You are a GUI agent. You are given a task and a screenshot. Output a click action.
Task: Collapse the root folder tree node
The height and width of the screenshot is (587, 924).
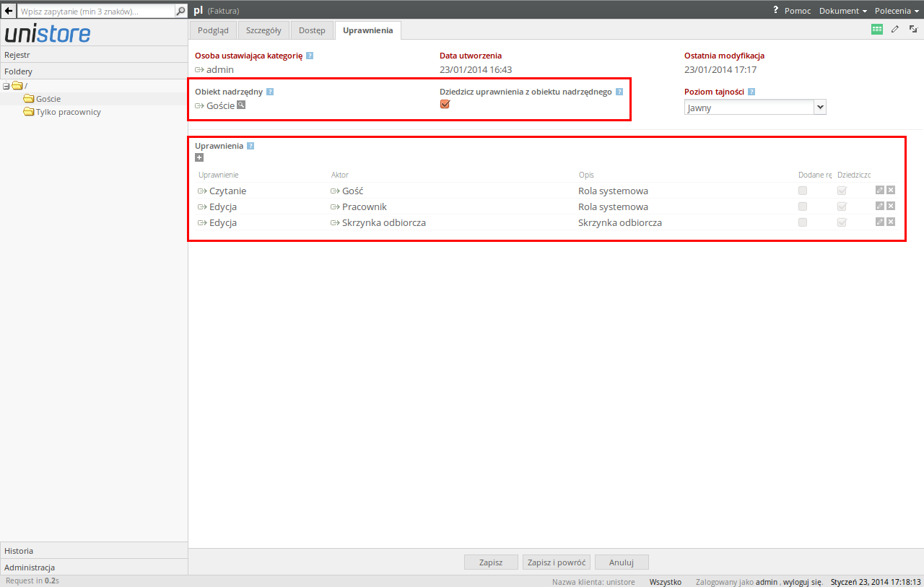click(6, 86)
